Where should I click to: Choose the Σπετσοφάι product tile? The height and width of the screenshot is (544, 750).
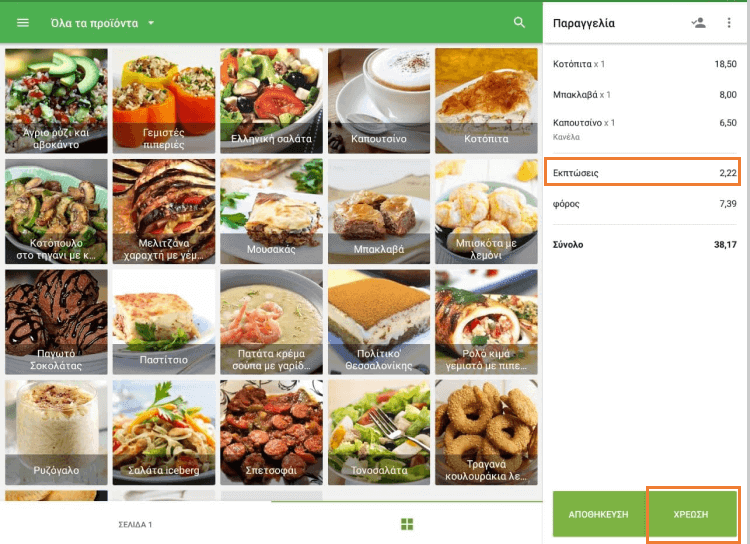[271, 432]
